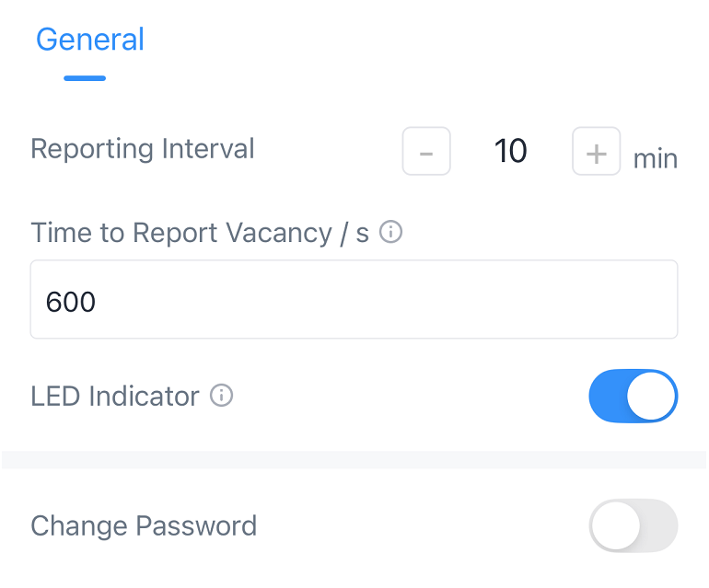Click the blue underline beneath General
709x588 pixels.
(85, 78)
